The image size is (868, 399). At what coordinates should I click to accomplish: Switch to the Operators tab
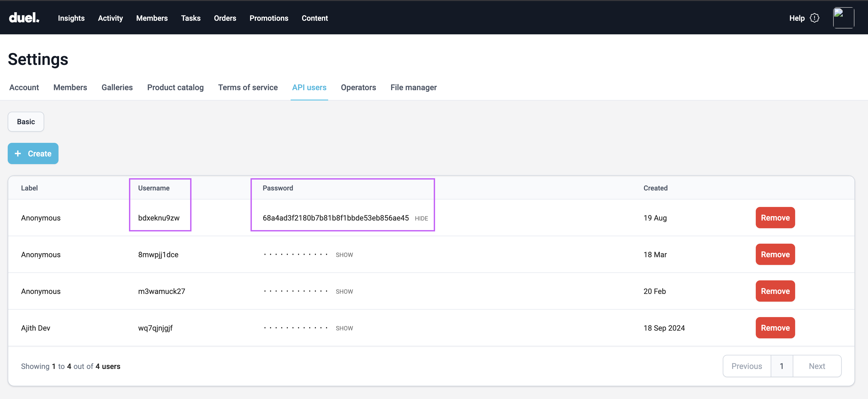tap(358, 88)
